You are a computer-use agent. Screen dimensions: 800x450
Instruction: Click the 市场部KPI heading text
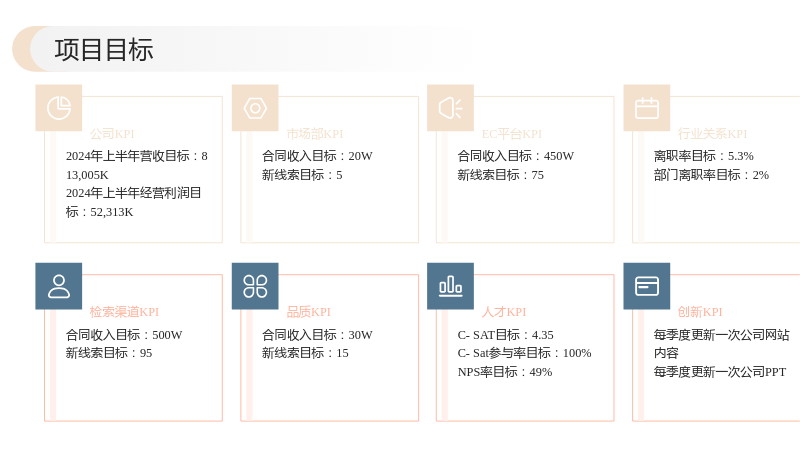tap(315, 134)
